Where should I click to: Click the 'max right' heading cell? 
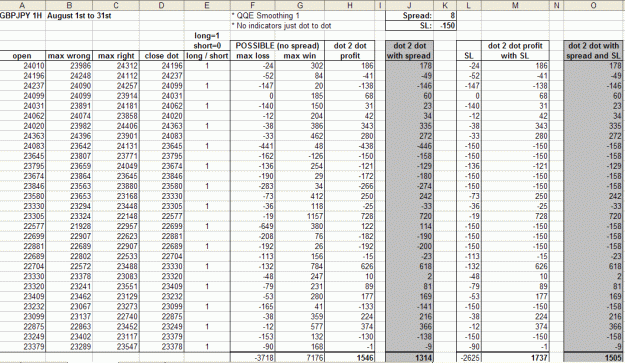pyautogui.click(x=116, y=56)
